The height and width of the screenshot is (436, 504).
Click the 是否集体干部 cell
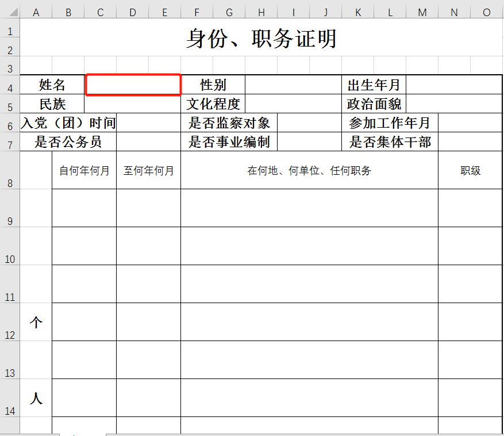click(391, 141)
